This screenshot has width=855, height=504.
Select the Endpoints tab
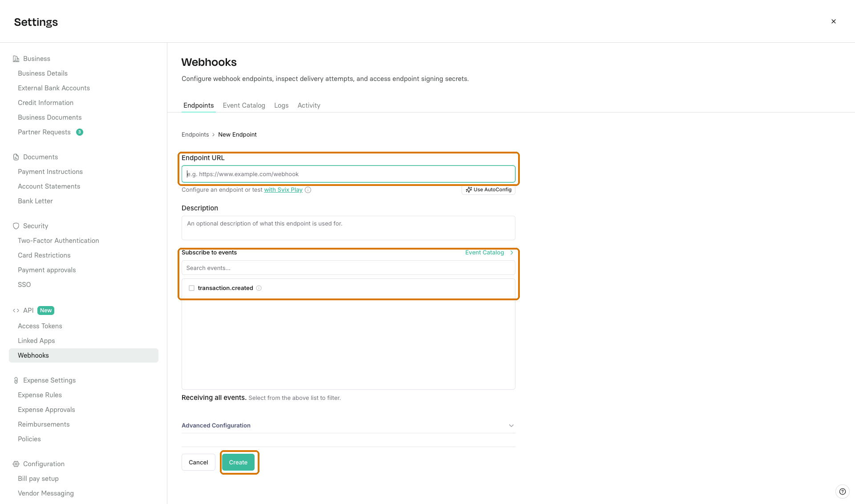pos(199,105)
